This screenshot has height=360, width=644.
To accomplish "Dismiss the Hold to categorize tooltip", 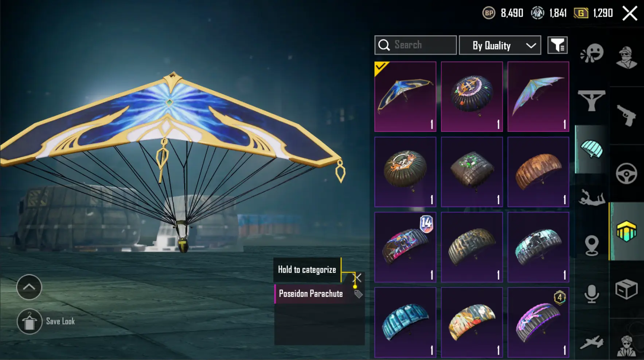I will [x=358, y=278].
